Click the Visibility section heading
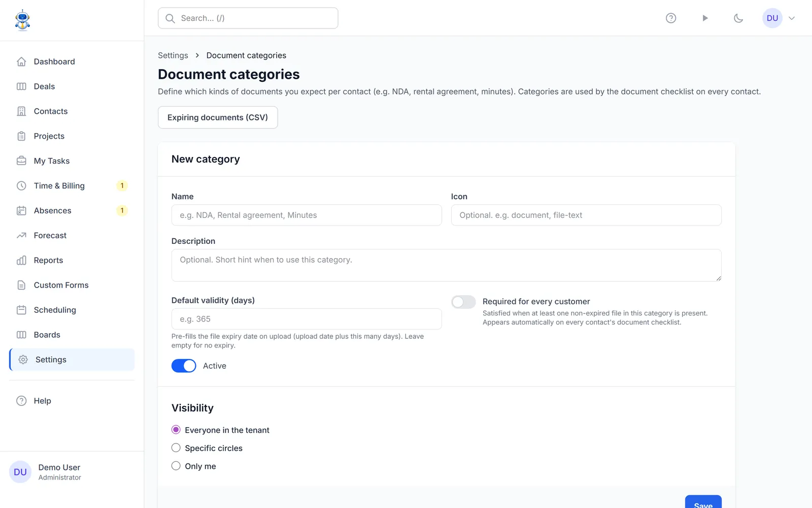 192,408
